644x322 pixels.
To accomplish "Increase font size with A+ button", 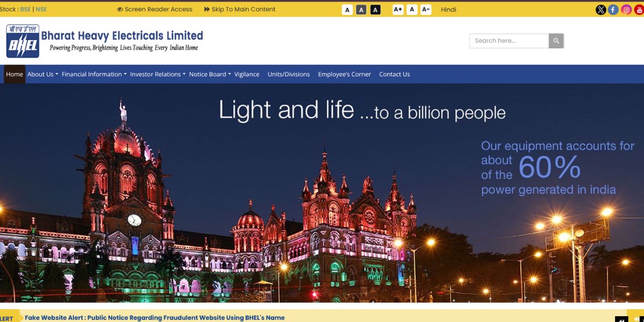I will tap(398, 10).
